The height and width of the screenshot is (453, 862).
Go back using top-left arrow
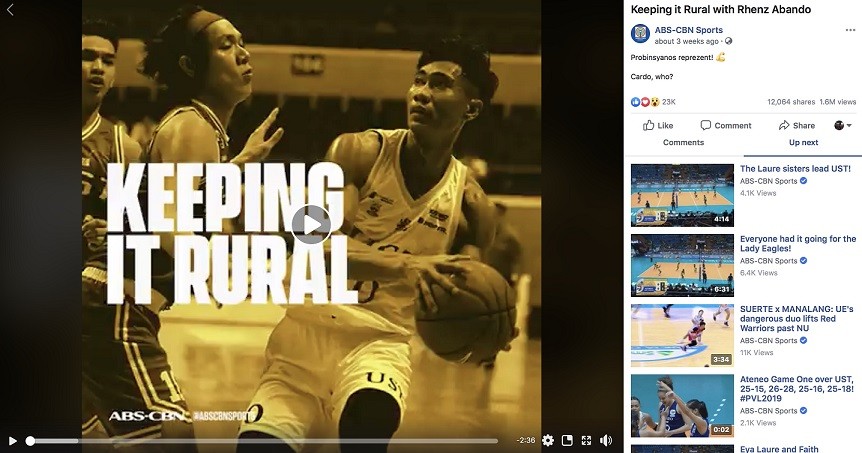[11, 10]
